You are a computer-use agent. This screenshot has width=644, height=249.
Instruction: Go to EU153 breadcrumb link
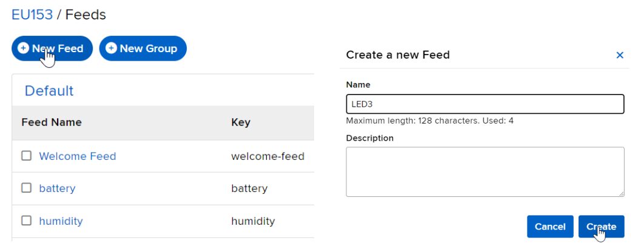coord(32,15)
